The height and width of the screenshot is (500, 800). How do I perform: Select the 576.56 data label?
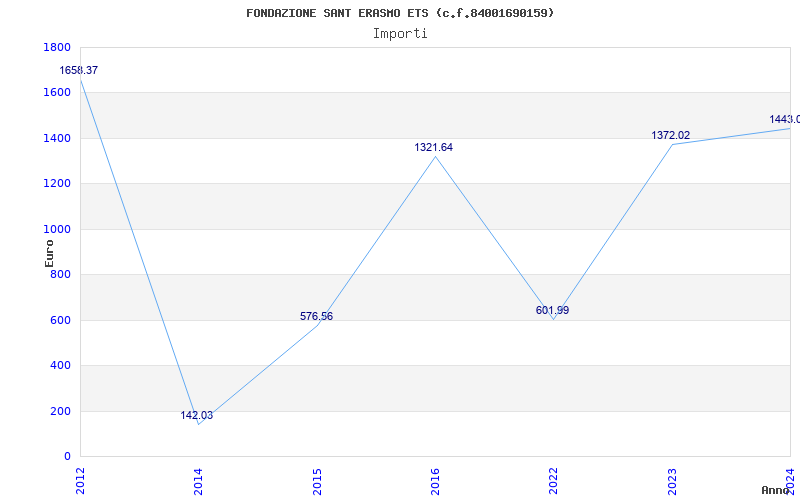316,316
